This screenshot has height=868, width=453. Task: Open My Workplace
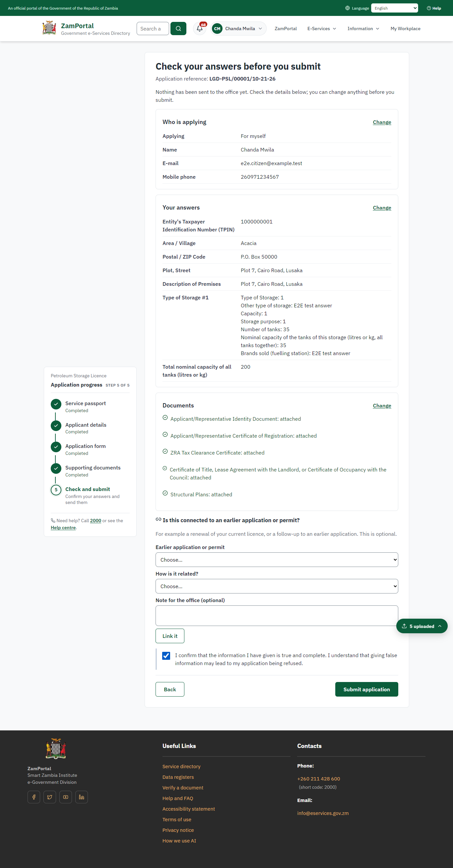coord(405,29)
